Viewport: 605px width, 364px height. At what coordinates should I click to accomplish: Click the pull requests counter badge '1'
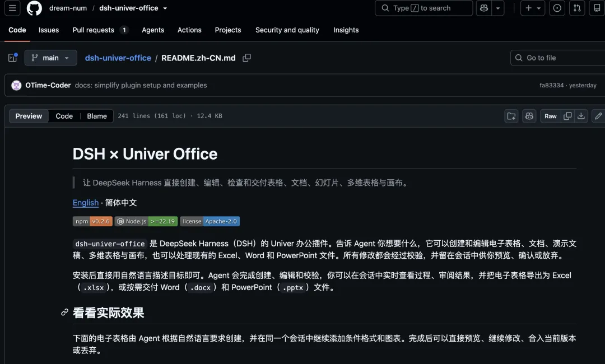(x=124, y=30)
